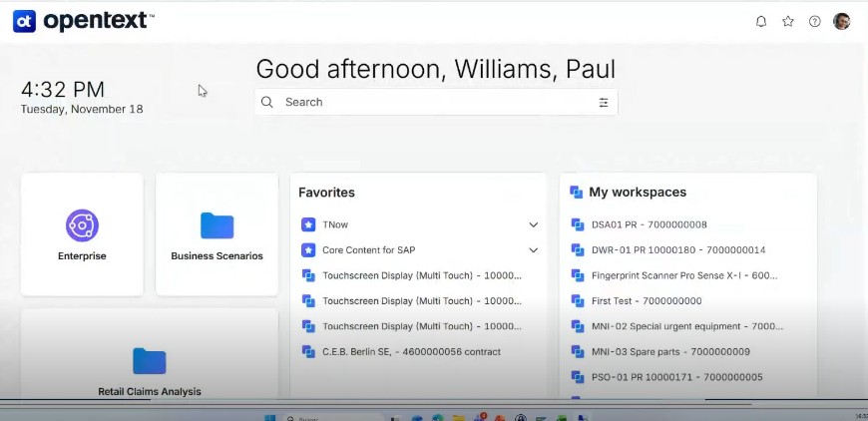The height and width of the screenshot is (421, 868).
Task: Click the star icon beside Core Content for SAP
Action: click(x=308, y=250)
